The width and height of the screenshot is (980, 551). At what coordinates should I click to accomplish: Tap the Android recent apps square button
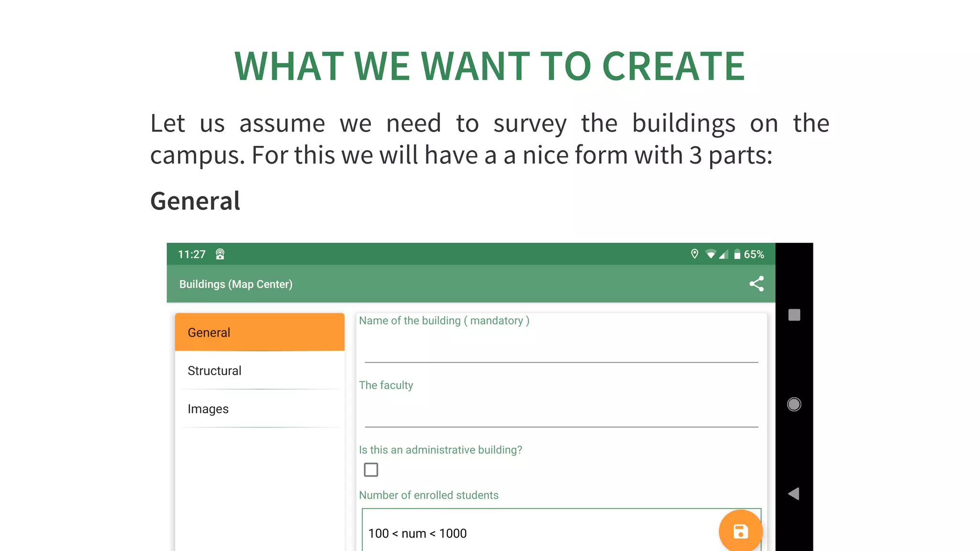tap(794, 315)
